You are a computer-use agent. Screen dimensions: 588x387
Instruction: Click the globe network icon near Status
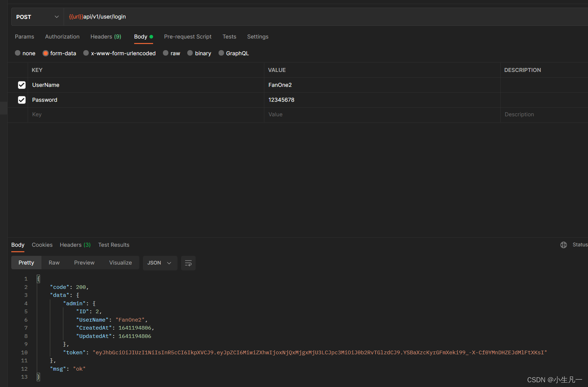coord(564,245)
